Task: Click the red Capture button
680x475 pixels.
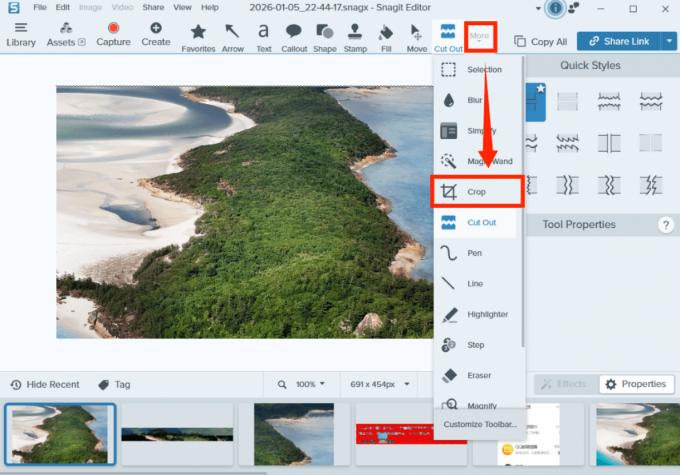Action: (x=113, y=35)
